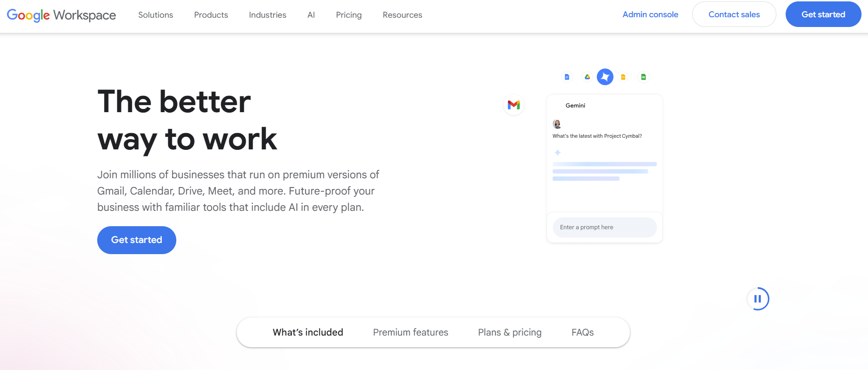Open the Industries menu

(267, 15)
